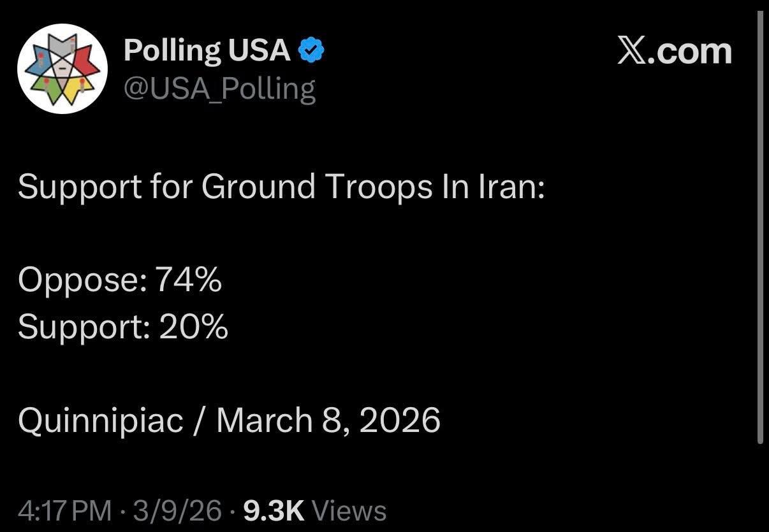Open the Polling USA display name
The image size is (769, 532).
[x=207, y=50]
